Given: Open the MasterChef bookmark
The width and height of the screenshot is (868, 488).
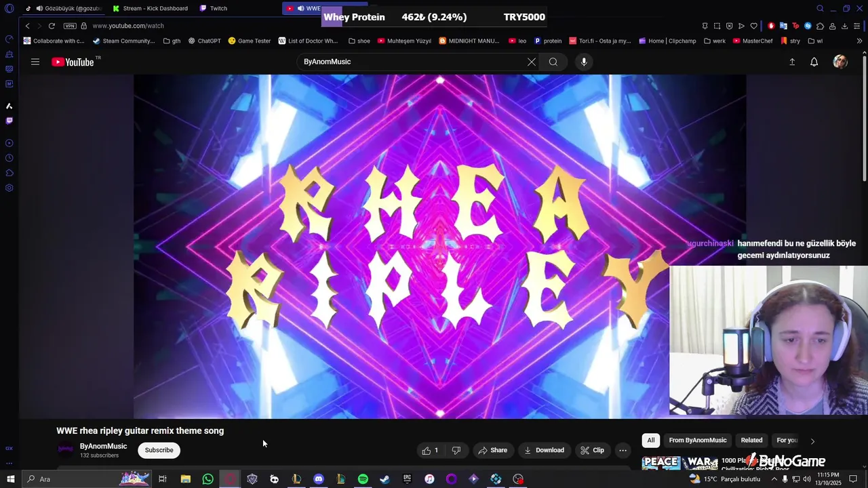Looking at the screenshot, I should [x=752, y=41].
